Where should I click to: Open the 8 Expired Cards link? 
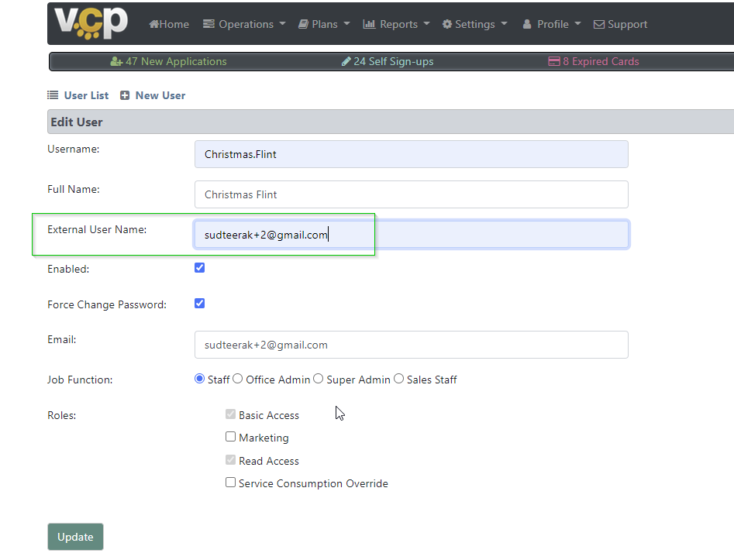(x=594, y=61)
